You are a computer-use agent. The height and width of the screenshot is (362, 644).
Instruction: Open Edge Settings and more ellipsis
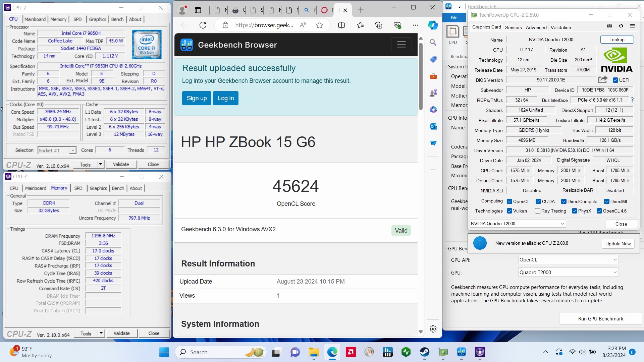(415, 25)
